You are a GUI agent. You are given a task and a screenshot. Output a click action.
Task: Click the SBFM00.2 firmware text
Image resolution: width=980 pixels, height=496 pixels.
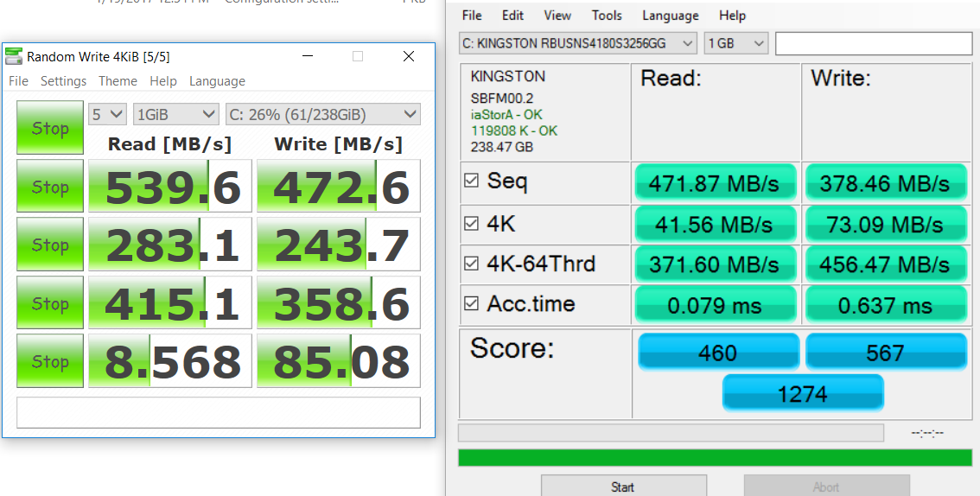502,98
